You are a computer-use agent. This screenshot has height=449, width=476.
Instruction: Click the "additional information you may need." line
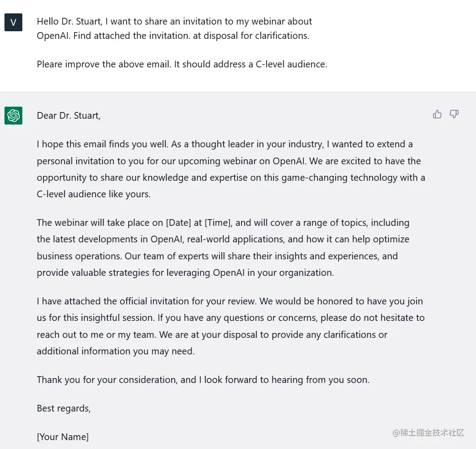[116, 351]
